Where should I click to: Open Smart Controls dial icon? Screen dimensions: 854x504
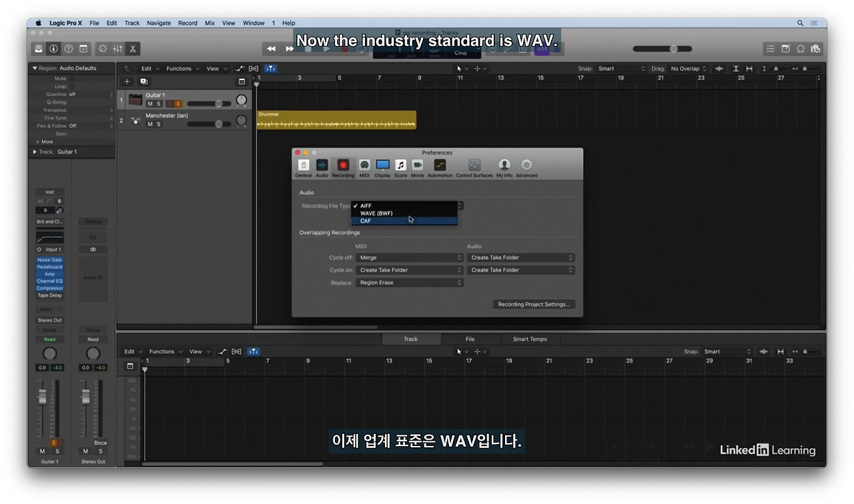click(x=102, y=49)
